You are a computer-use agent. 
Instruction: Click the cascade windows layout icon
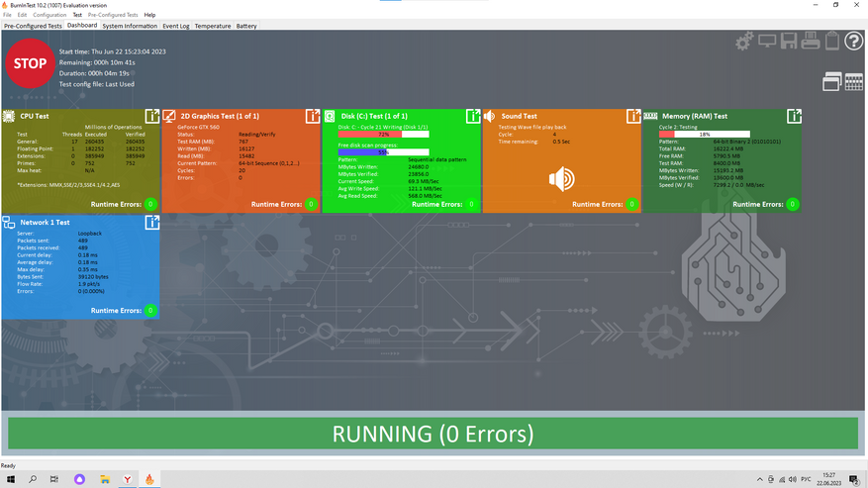coord(831,82)
